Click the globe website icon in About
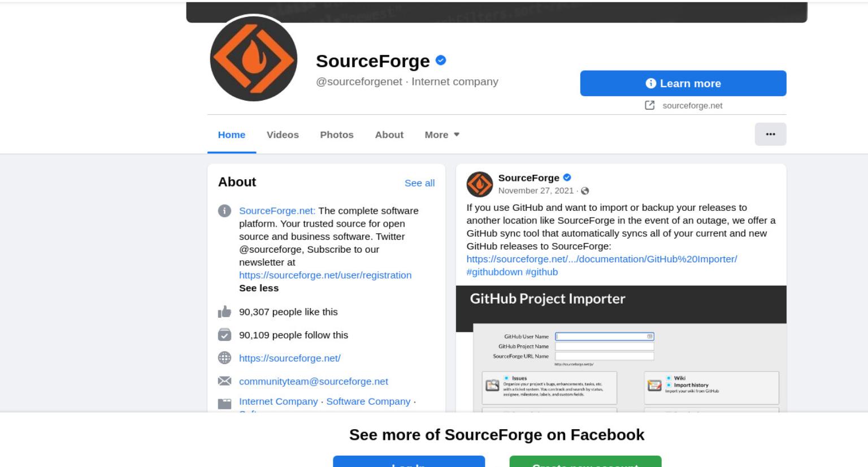Viewport: 868px width, 467px height. pyautogui.click(x=224, y=358)
